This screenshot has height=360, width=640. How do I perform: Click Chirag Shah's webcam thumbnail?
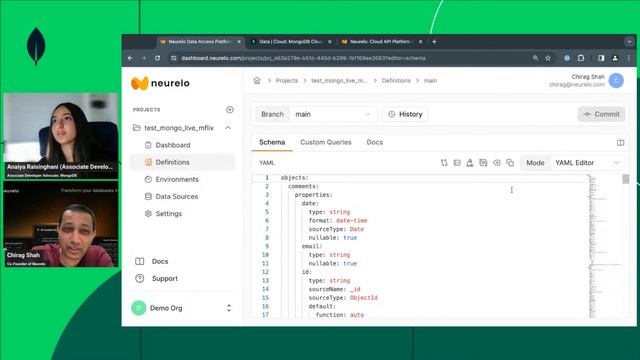tap(61, 224)
